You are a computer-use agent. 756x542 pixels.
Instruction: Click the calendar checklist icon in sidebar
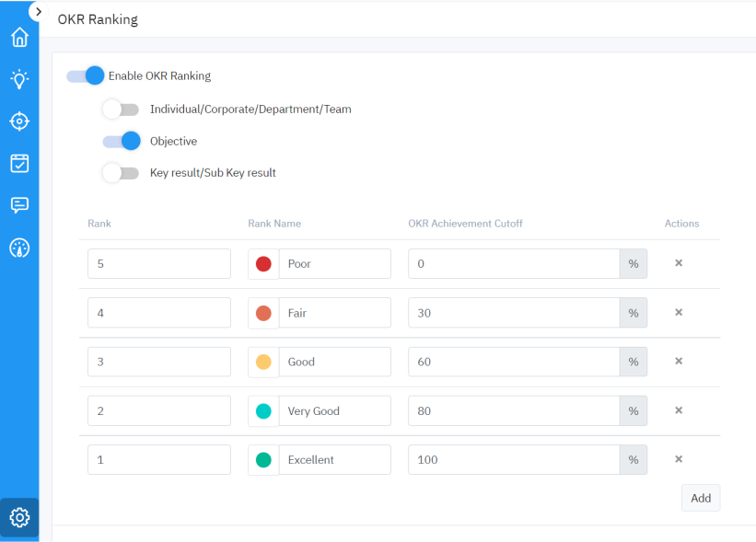point(19,163)
